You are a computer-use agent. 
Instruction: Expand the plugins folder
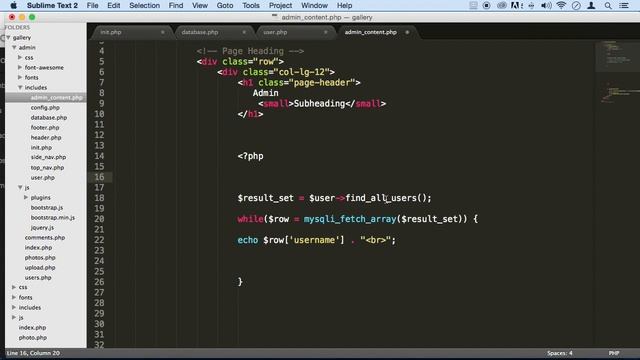(26, 197)
